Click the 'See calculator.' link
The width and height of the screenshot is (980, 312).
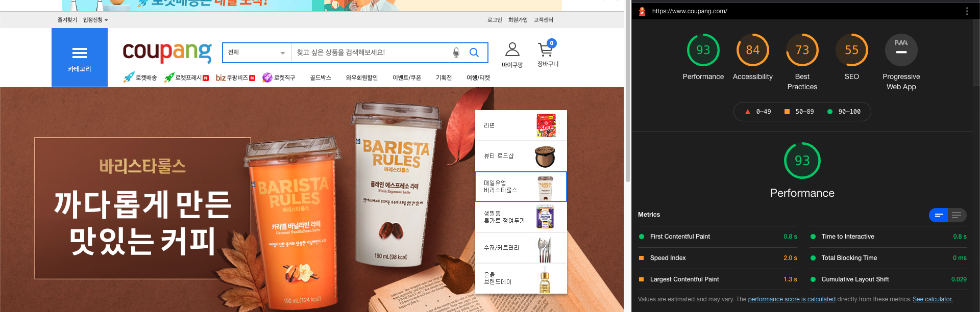point(933,299)
